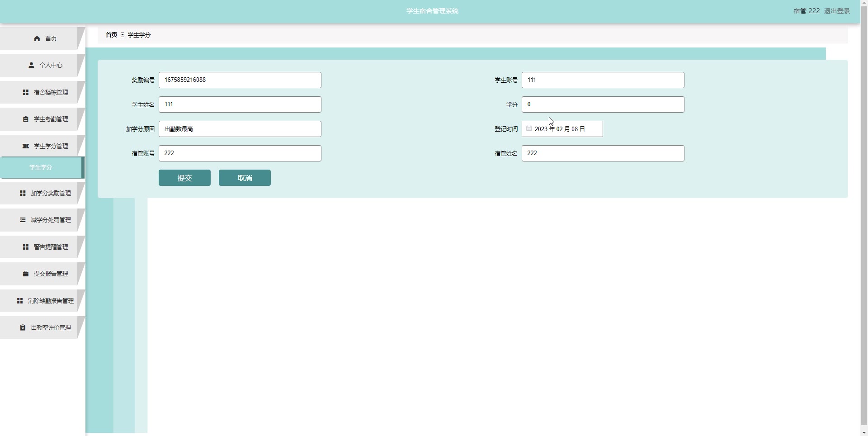Focus the 宿管姓名 input field

[603, 153]
